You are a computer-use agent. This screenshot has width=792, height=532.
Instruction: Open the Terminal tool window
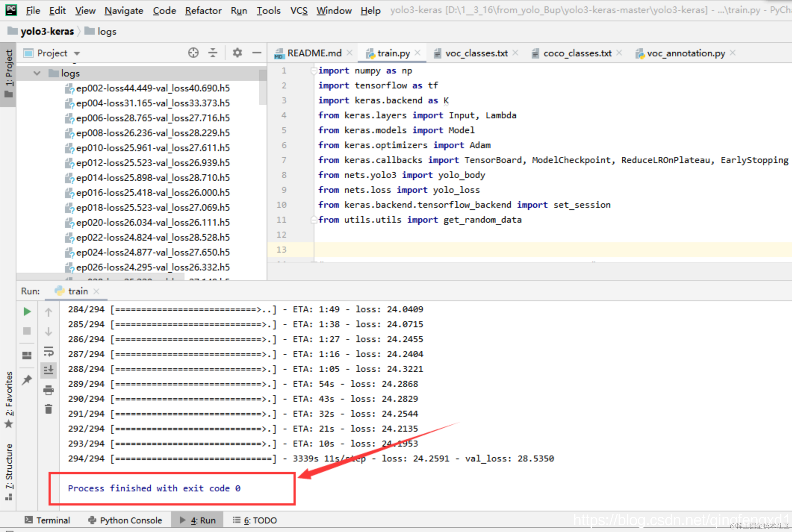(x=47, y=520)
